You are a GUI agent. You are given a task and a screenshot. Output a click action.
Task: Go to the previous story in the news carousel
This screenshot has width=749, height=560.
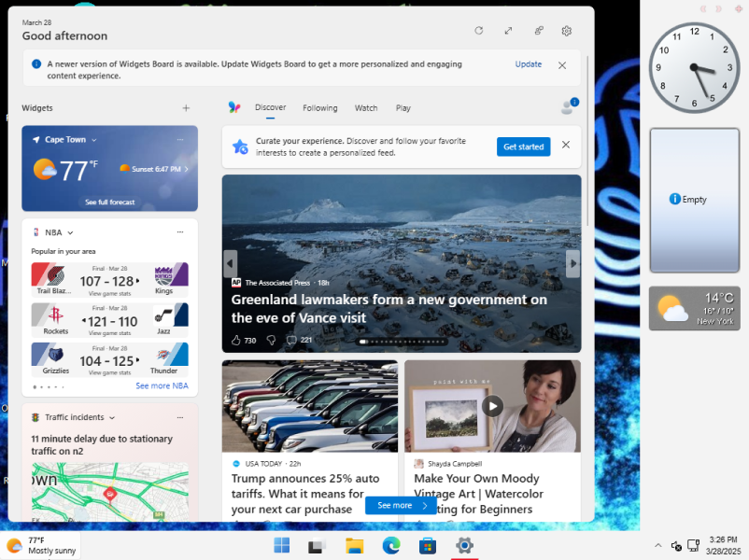[231, 263]
